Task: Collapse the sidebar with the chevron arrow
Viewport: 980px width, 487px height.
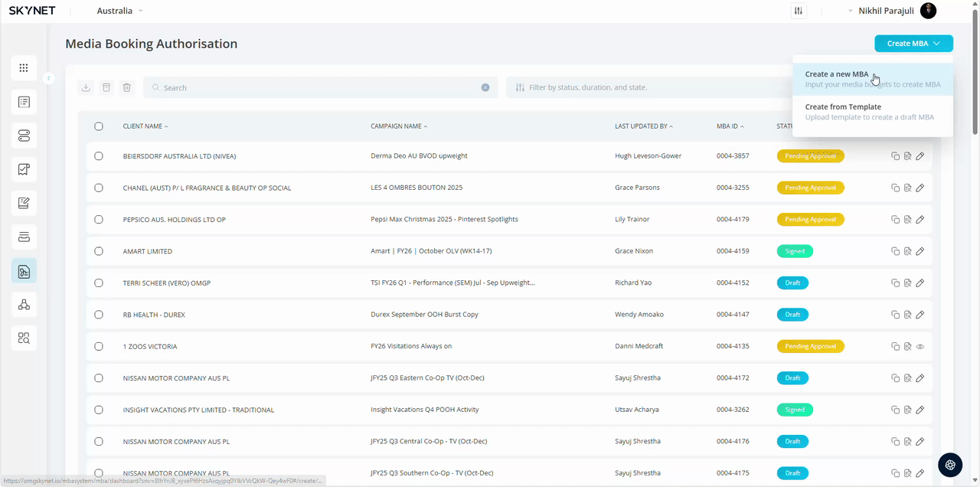Action: (x=49, y=78)
